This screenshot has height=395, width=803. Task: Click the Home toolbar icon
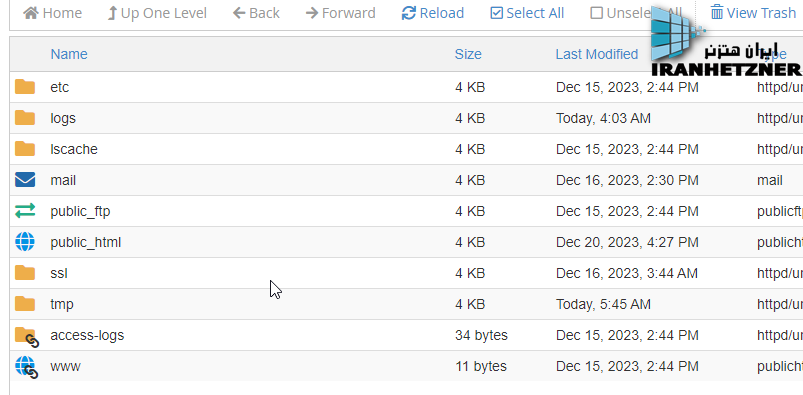click(31, 13)
